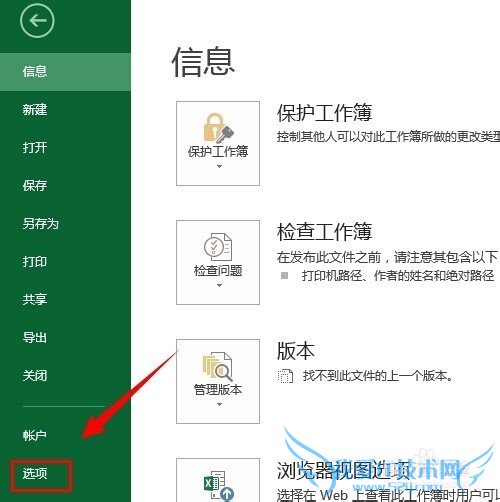Expand the 保护工作簿 dropdown arrow
The image size is (500, 502).
tap(219, 166)
